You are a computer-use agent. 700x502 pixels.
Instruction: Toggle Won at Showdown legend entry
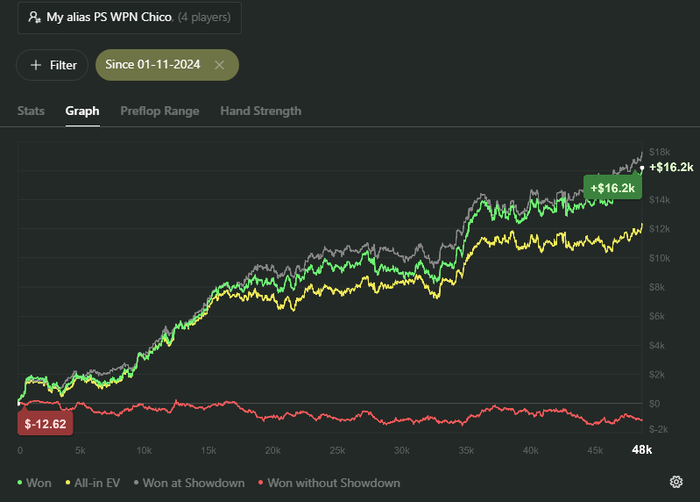191,483
